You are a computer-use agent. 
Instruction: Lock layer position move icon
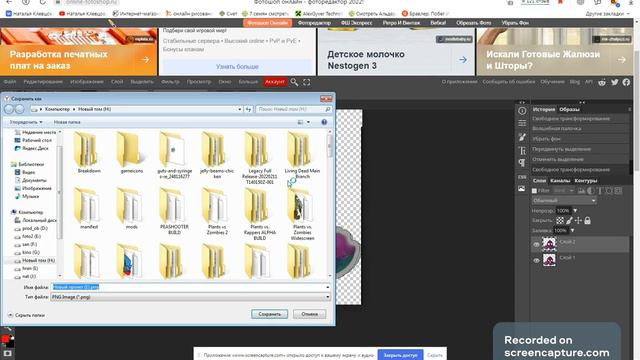pyautogui.click(x=578, y=220)
